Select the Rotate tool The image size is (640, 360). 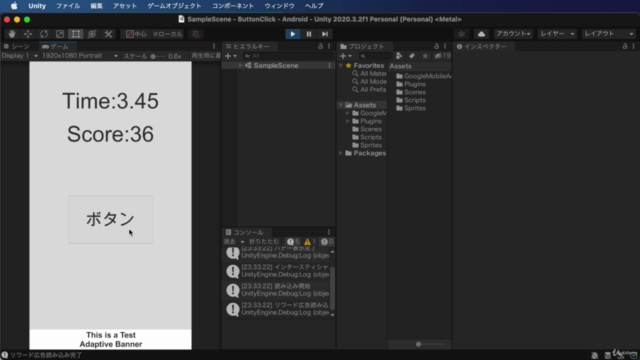(x=44, y=34)
